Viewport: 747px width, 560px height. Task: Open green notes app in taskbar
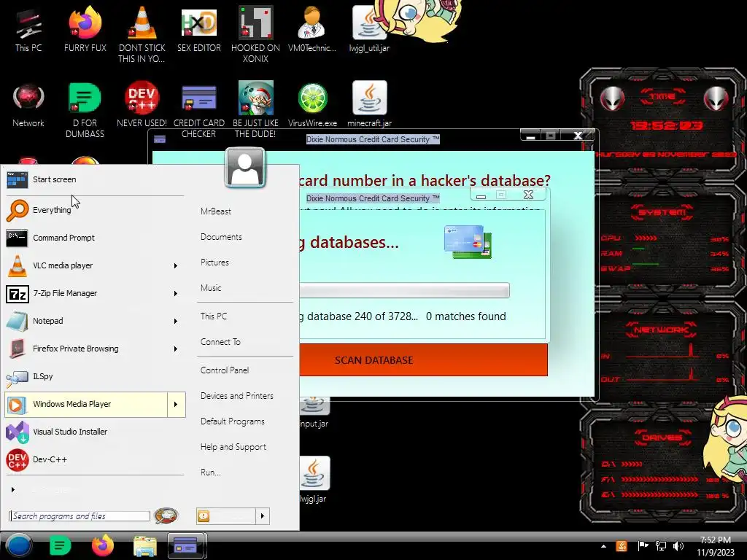coord(60,545)
